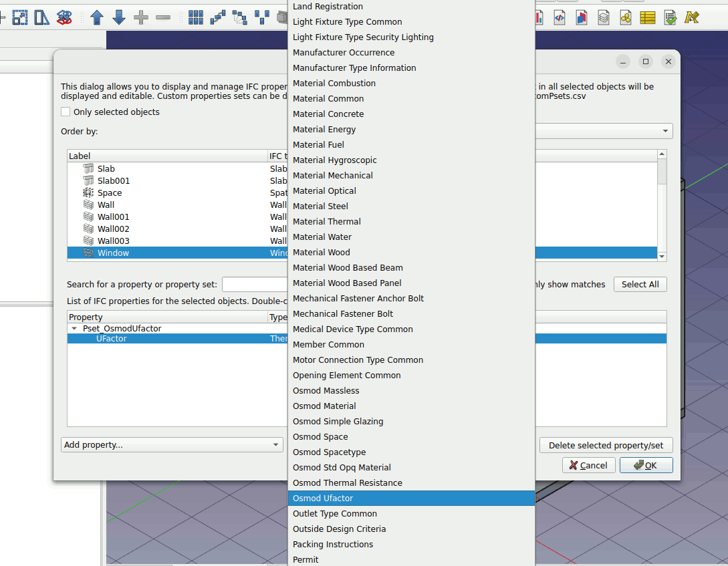Select the Downgrade blue down-arrow tool
This screenshot has width=728, height=566.
pyautogui.click(x=119, y=17)
